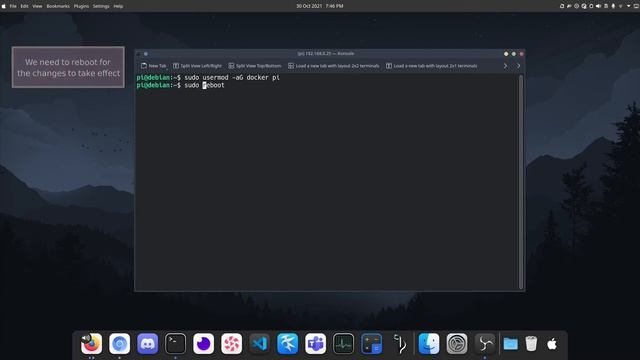Expand Konsole toolbar overflow chevron
Image resolution: width=640 pixels, height=360 pixels.
tap(505, 66)
